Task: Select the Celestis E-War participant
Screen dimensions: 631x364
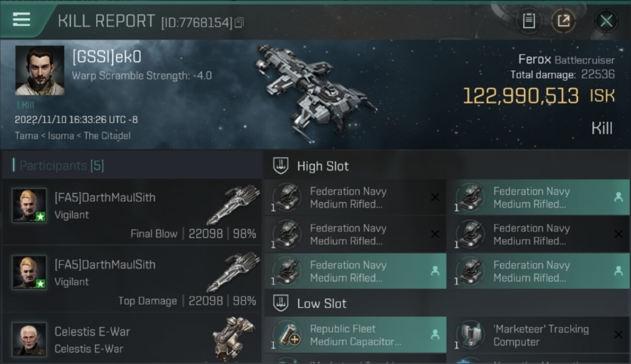Action: coord(132,339)
